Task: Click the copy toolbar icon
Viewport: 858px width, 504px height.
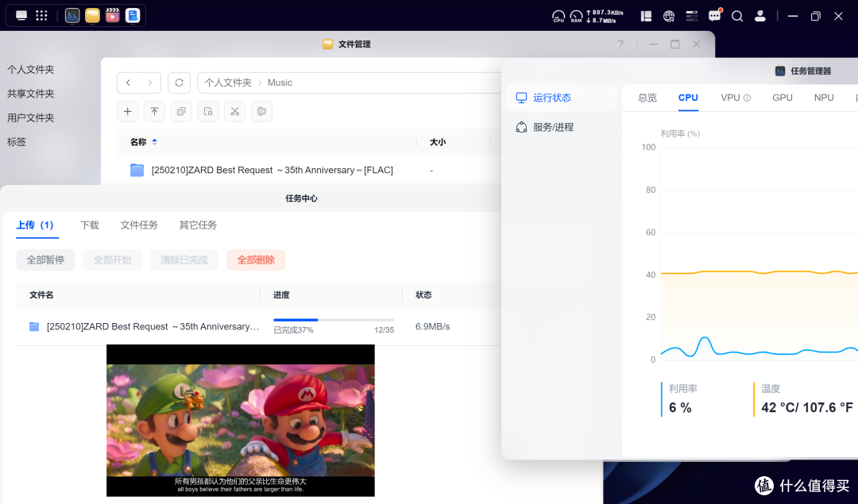Action: point(181,111)
